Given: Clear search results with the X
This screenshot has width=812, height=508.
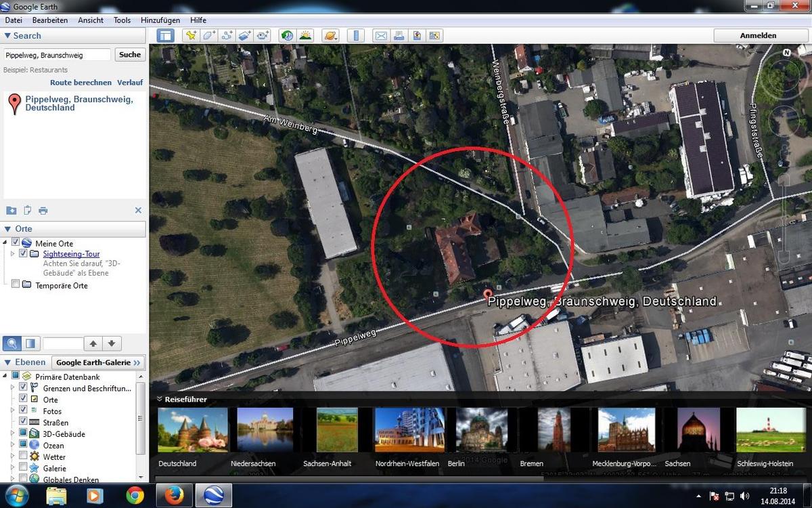Looking at the screenshot, I should tap(138, 210).
